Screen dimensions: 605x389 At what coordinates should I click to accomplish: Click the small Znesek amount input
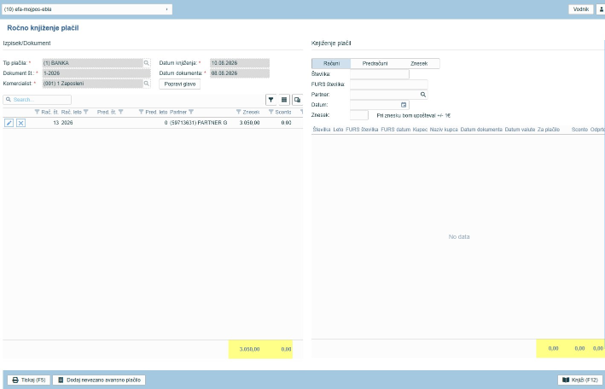pos(359,115)
